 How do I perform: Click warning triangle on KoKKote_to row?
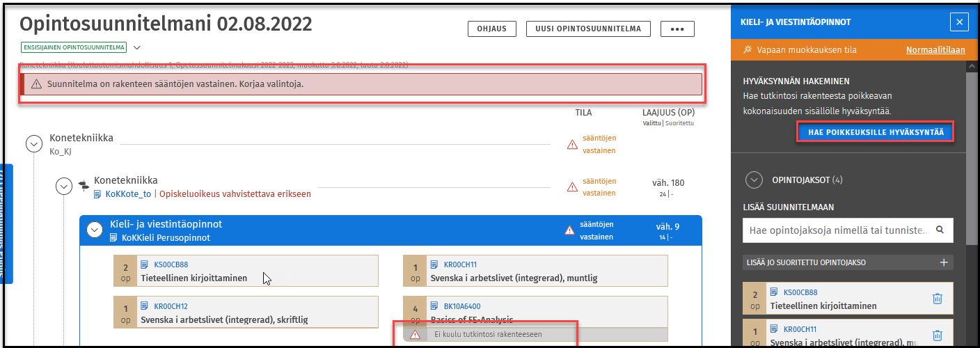pos(572,187)
